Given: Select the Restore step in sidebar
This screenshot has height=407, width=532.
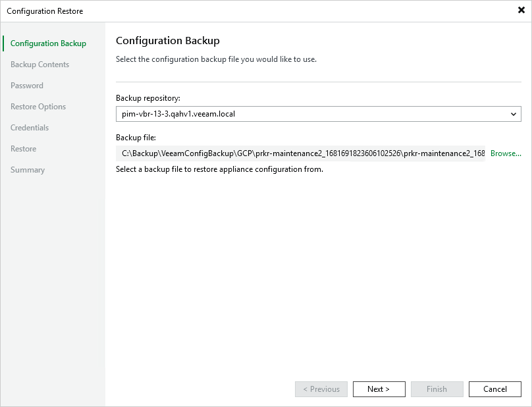Looking at the screenshot, I should click(x=24, y=149).
